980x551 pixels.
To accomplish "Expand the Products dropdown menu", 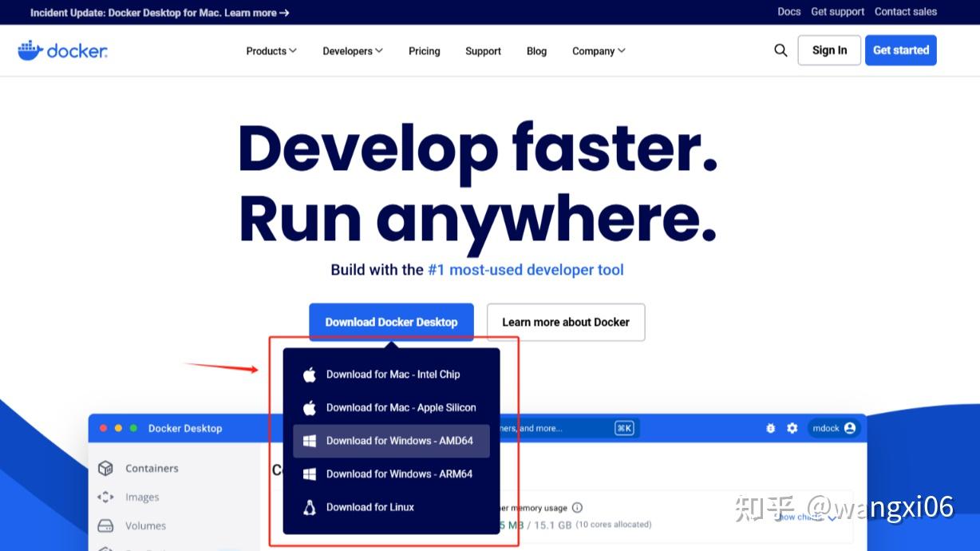I will (x=271, y=50).
